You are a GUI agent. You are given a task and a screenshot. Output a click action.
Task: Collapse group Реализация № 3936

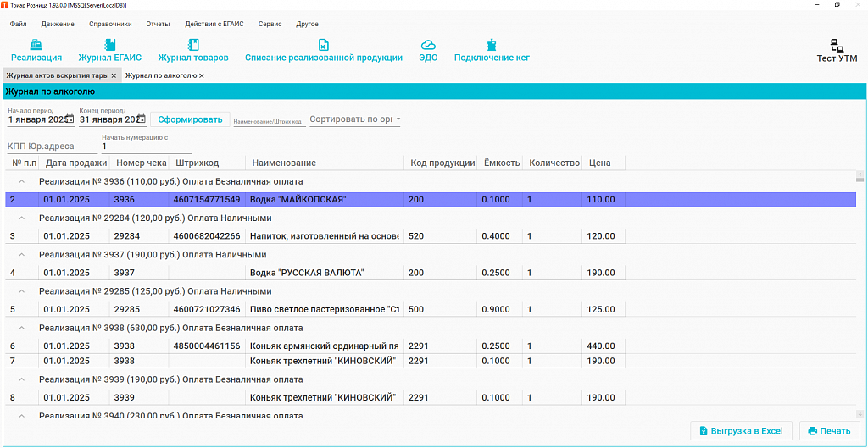point(21,181)
